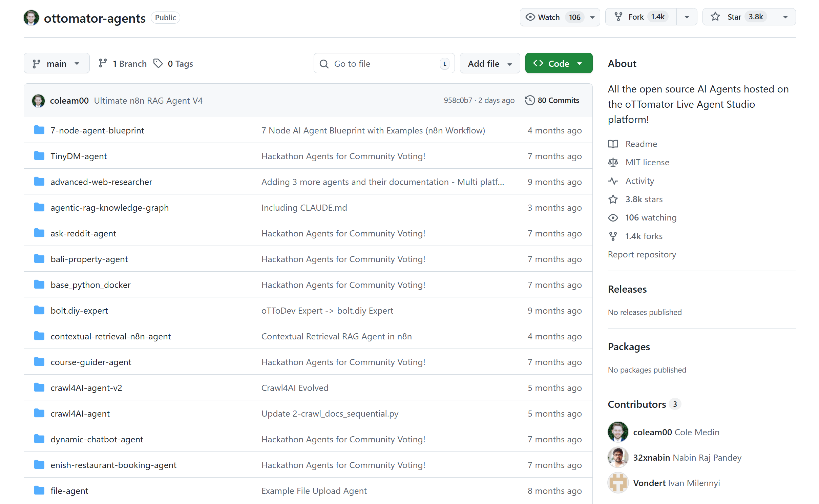Viewport: 819px width, 504px height.
Task: Open coleam00 contributor avatar in Contributors
Action: (x=618, y=432)
